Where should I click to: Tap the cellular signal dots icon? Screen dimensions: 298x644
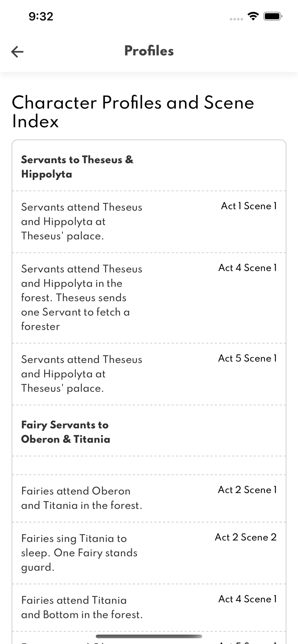tap(236, 19)
